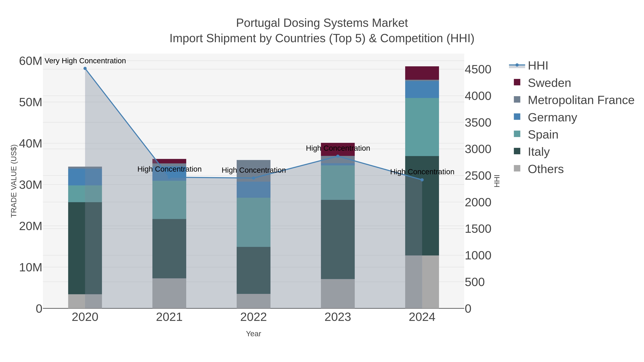Click the Italy dark green legend swatch

(x=517, y=151)
